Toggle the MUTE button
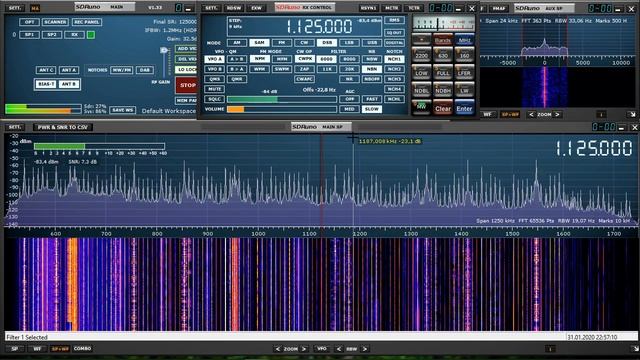 coord(214,89)
